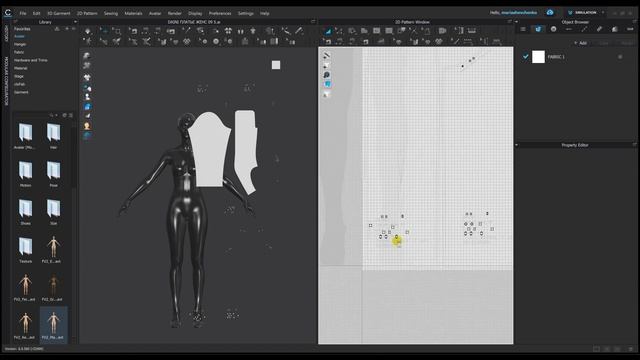Open the SIMULATION mode dropdown
Image resolution: width=640 pixels, height=360 pixels.
[x=603, y=13]
